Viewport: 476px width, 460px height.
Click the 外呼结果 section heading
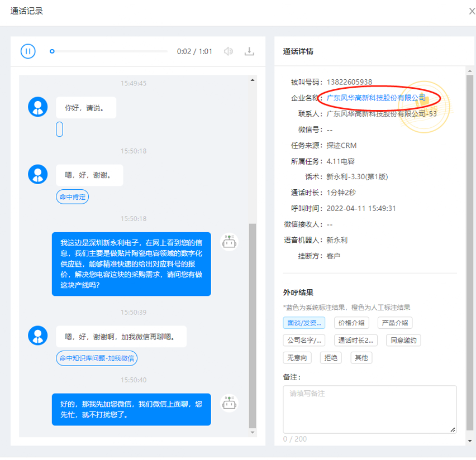tap(298, 293)
